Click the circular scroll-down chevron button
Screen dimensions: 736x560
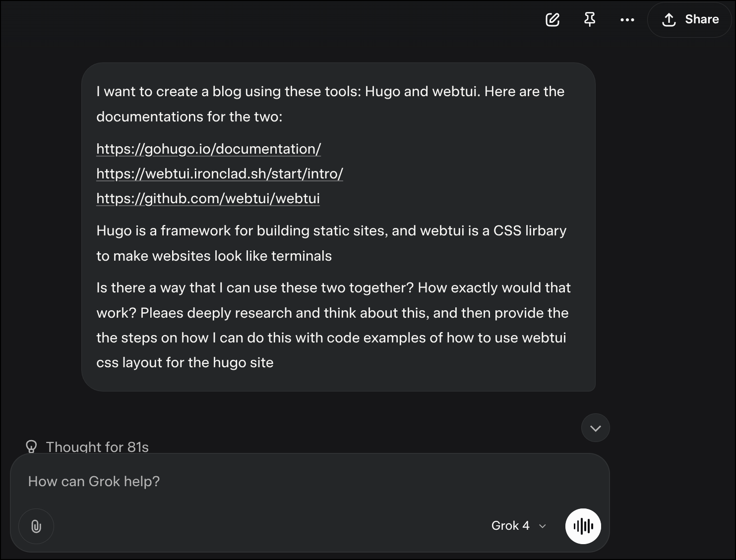point(595,427)
